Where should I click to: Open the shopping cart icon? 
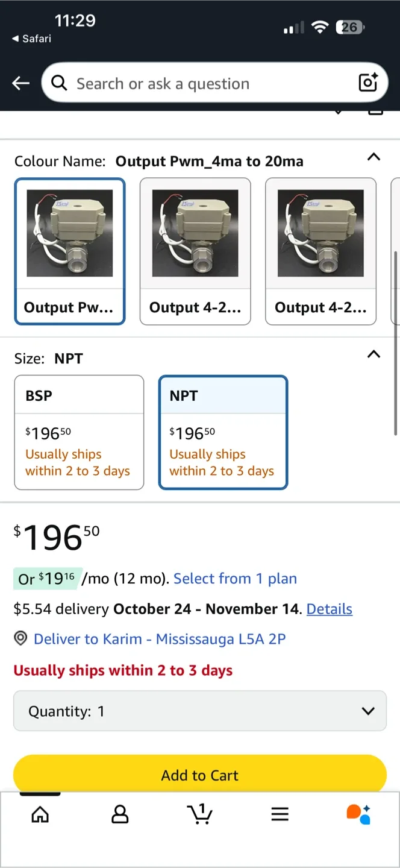pos(200,814)
